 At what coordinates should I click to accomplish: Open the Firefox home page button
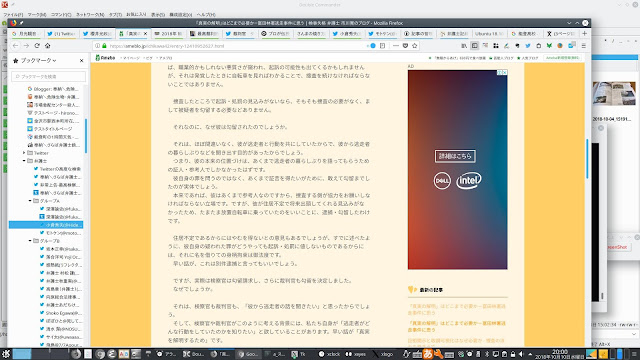[47, 46]
